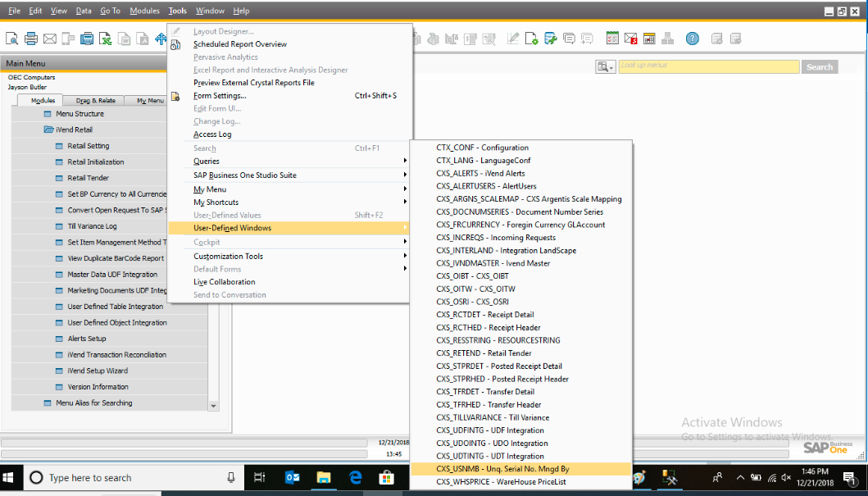Viewport: 868px width, 496px height.
Task: Click the first speech bubble conversation icon
Action: 569,39
